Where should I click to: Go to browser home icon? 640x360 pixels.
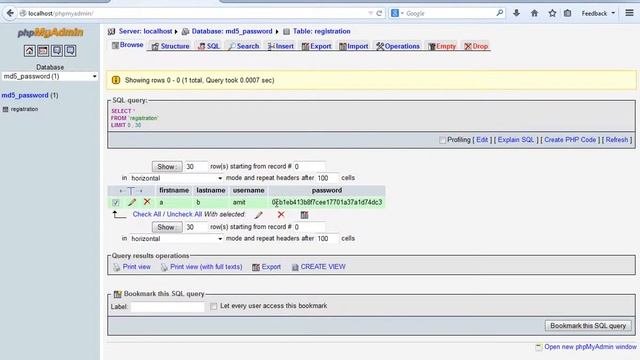point(534,13)
